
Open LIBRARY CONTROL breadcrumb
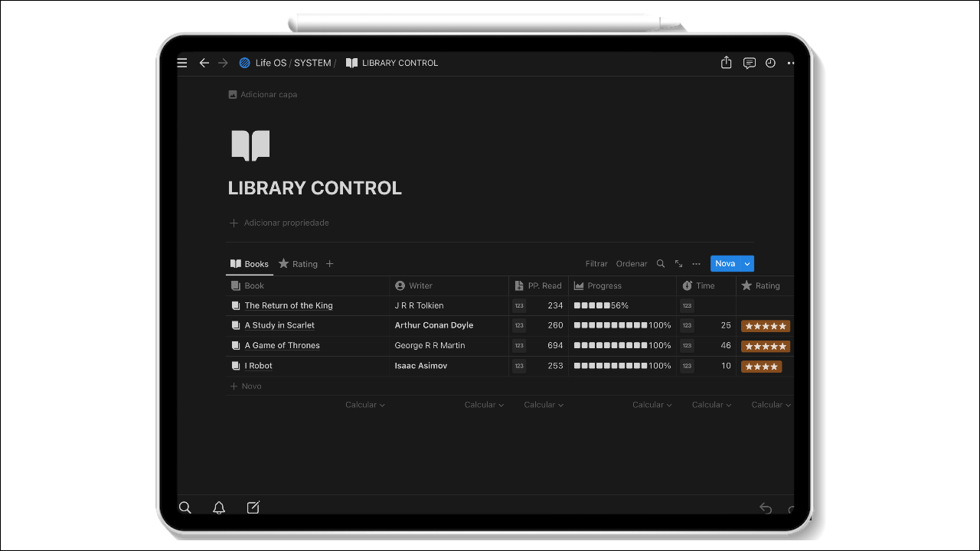click(392, 63)
